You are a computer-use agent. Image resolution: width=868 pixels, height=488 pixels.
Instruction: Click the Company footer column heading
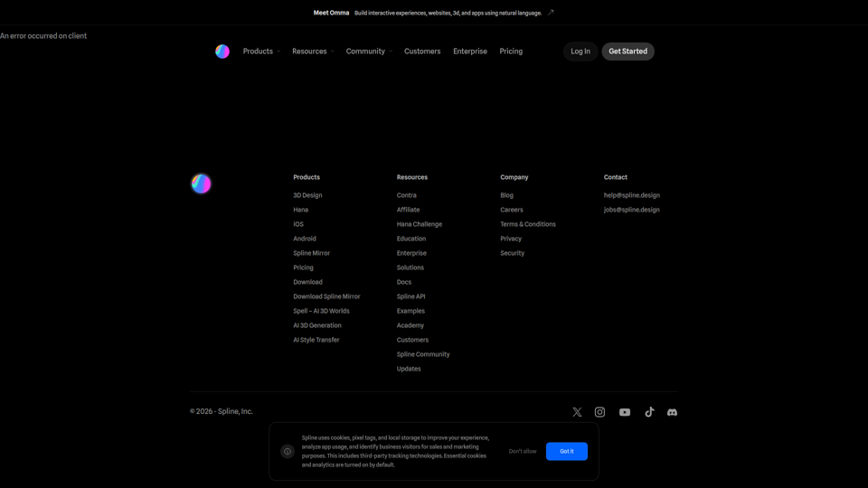(514, 177)
